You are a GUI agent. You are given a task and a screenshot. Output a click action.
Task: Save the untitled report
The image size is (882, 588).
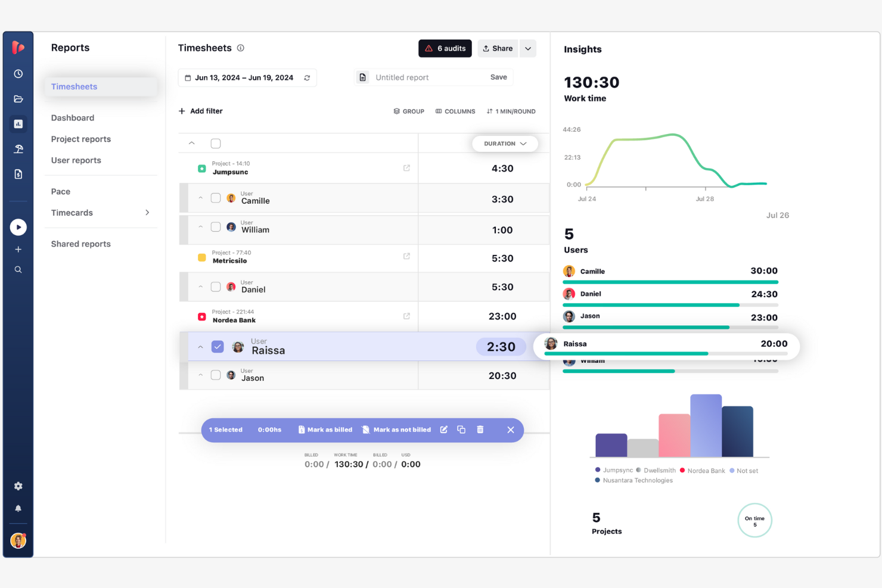(x=499, y=77)
